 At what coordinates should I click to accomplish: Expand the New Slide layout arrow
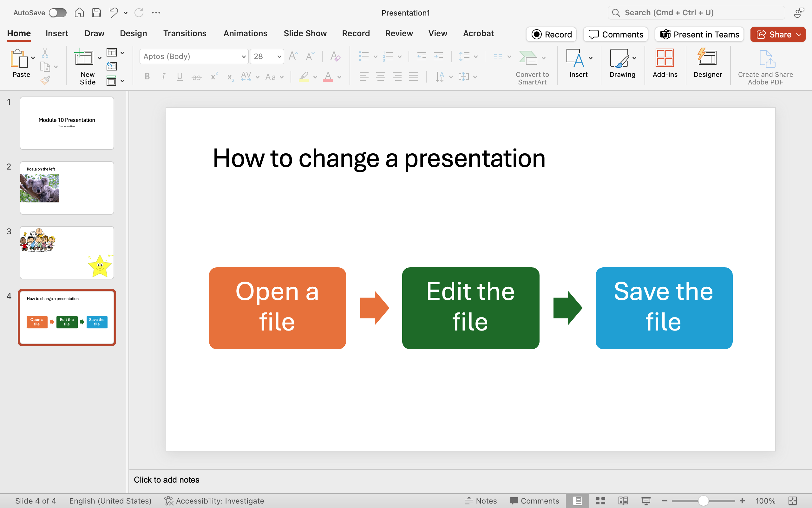coord(99,58)
